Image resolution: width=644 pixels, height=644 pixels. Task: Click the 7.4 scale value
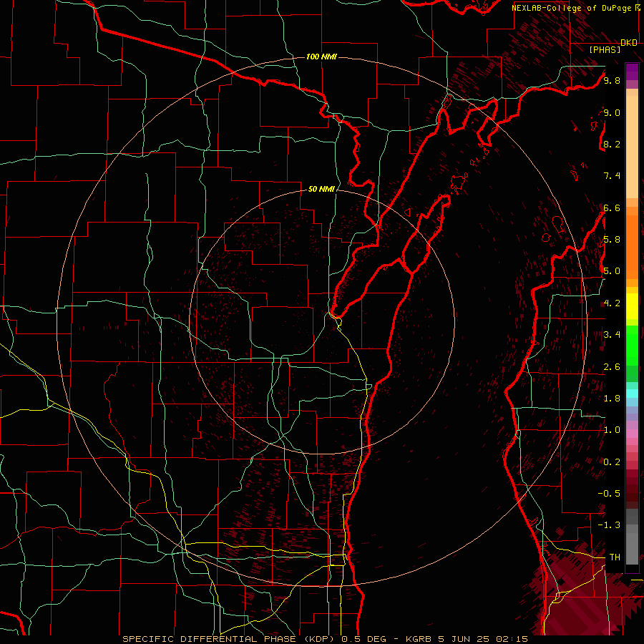612,176
